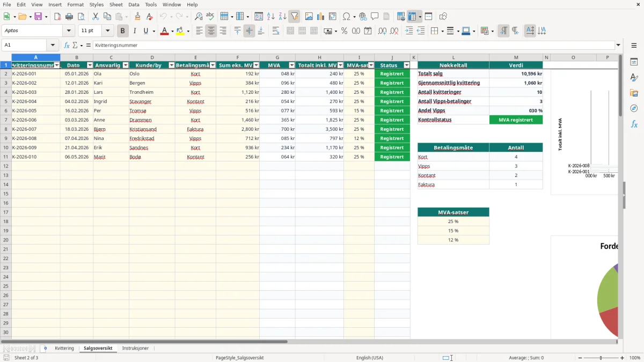Sort descending Z to A

[x=283, y=17]
